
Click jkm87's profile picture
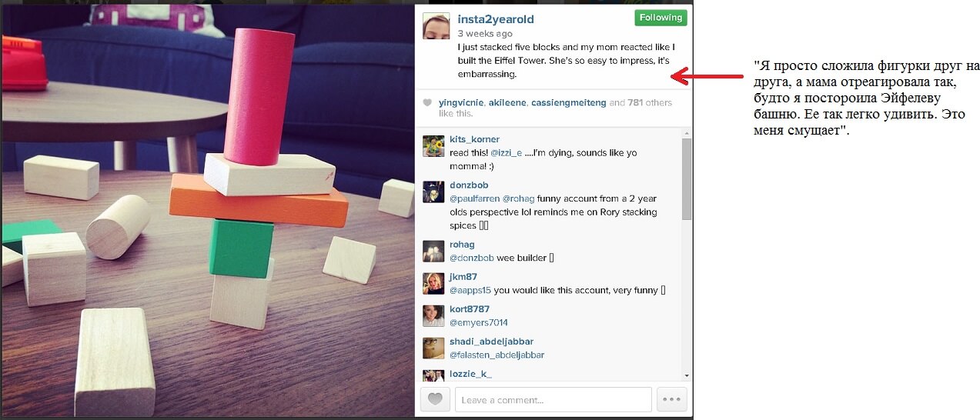coord(433,284)
